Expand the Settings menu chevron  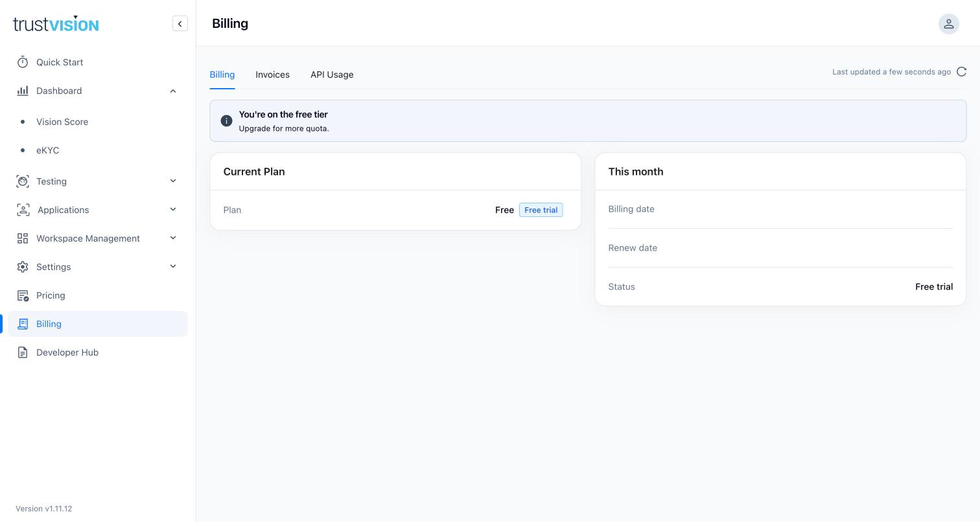[173, 267]
